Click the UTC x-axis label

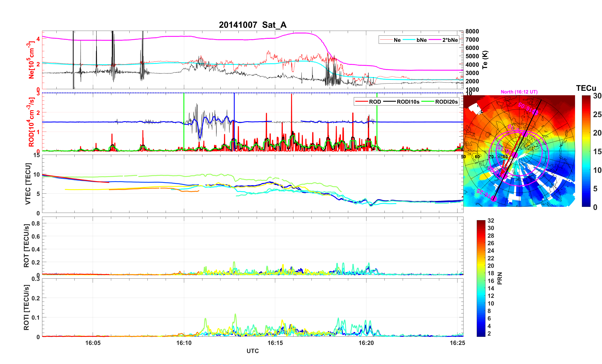tap(252, 351)
